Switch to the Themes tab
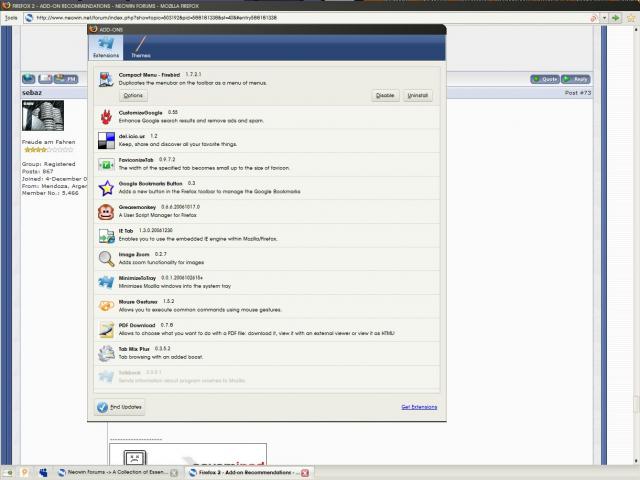Viewport: 640px width, 480px height. pos(141,48)
